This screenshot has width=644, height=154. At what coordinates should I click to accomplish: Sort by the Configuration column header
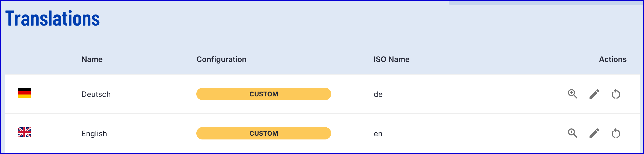[x=221, y=59]
